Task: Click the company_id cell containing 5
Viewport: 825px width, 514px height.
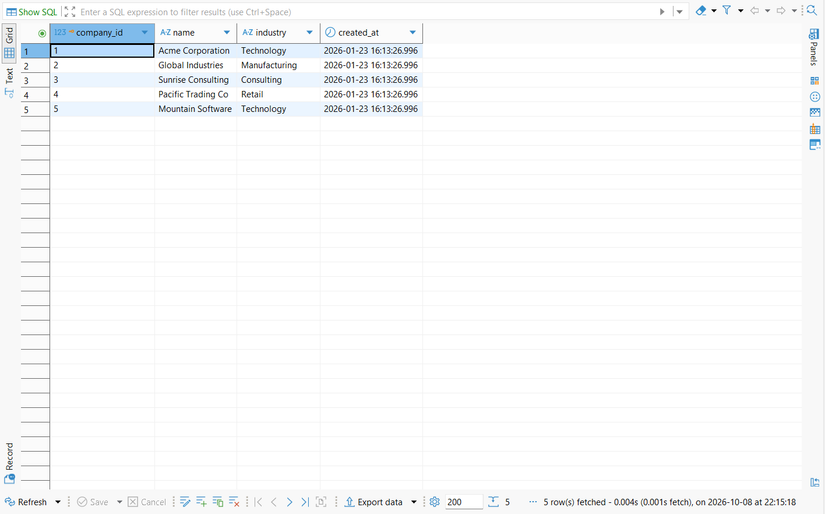Action: point(102,109)
